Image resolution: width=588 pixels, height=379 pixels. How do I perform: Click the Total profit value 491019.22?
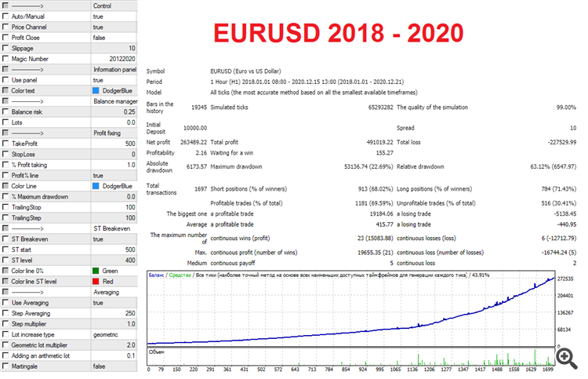[380, 142]
